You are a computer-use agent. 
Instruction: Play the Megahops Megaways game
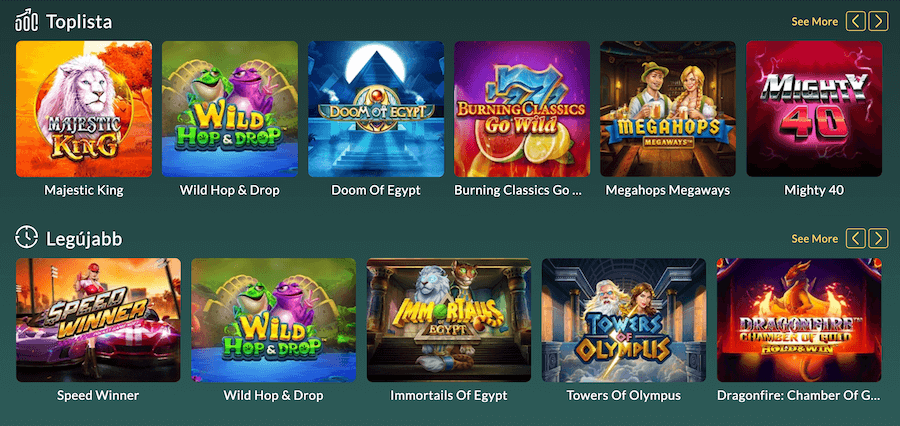coord(668,109)
